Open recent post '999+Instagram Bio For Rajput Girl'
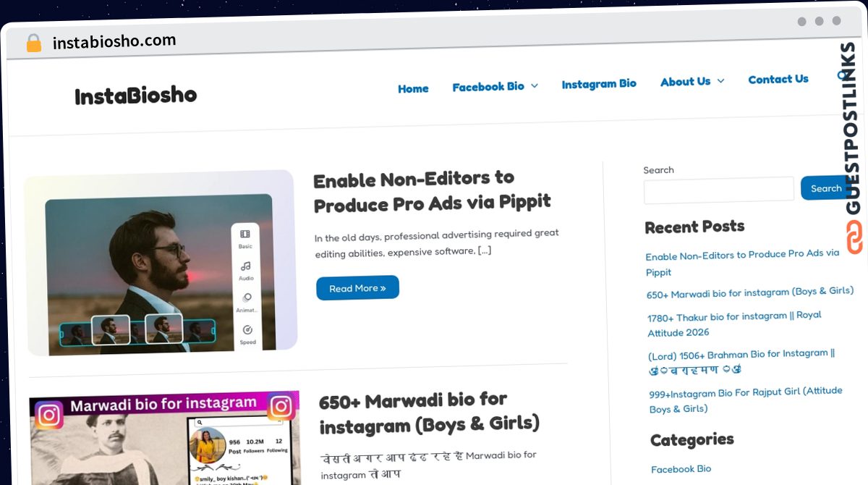 [746, 400]
